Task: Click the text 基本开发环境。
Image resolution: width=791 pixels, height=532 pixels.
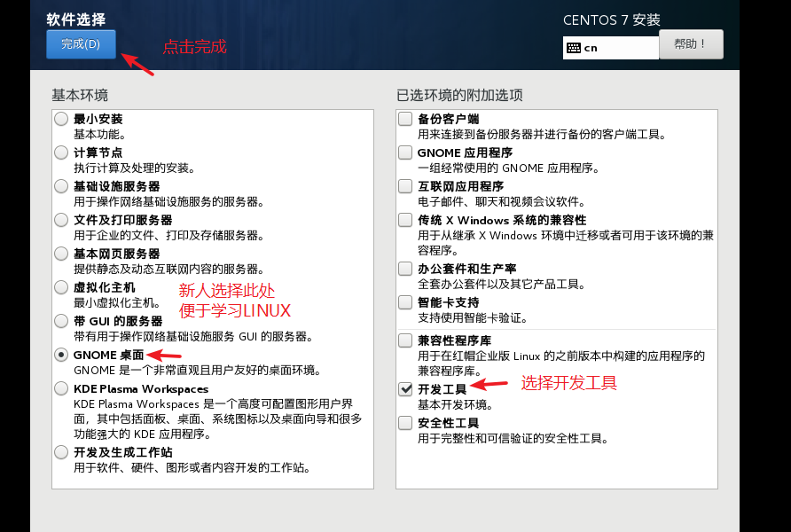Action: coord(456,404)
